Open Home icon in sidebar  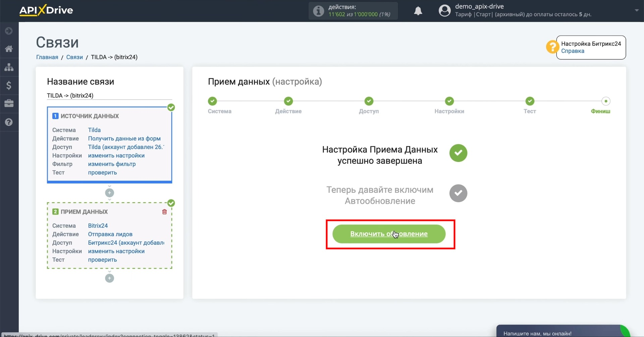[x=9, y=49]
